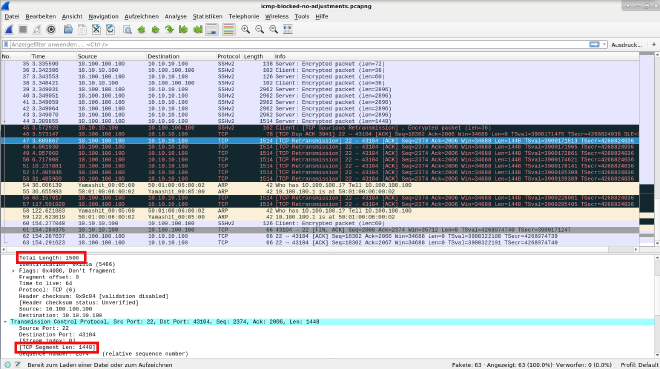Open the Aufzeichnen menu
Viewport: 660px width, 369px height.
pyautogui.click(x=141, y=16)
